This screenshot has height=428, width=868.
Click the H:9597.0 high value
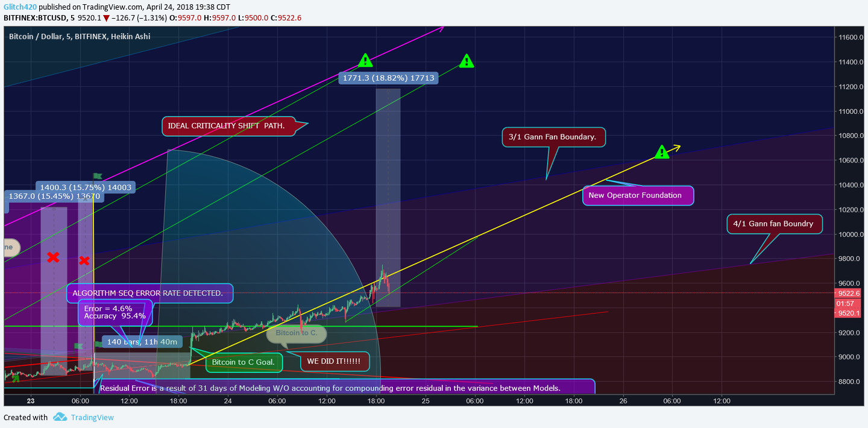click(x=221, y=18)
